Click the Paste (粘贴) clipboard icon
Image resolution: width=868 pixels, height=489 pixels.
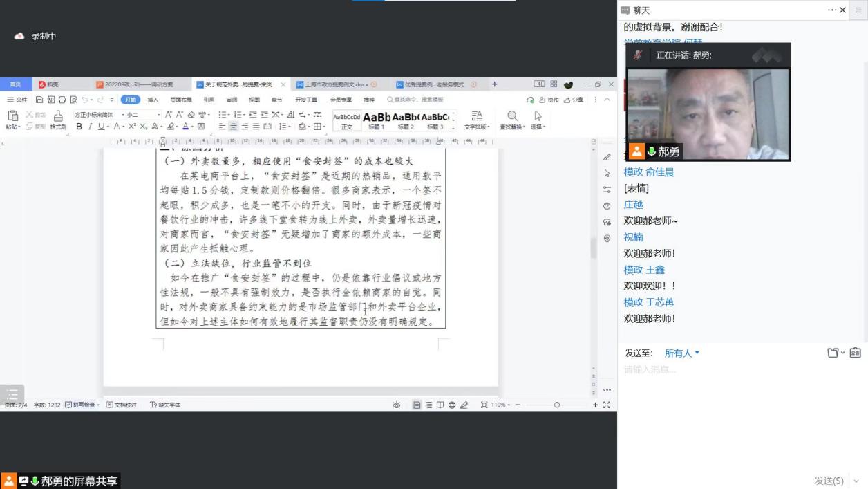tap(12, 116)
